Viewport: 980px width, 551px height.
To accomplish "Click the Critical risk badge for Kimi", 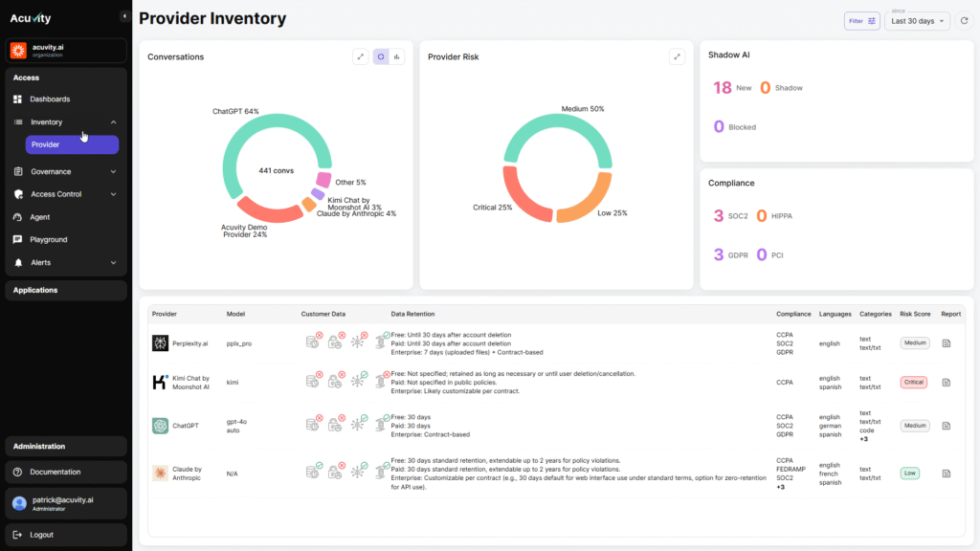I will [914, 383].
